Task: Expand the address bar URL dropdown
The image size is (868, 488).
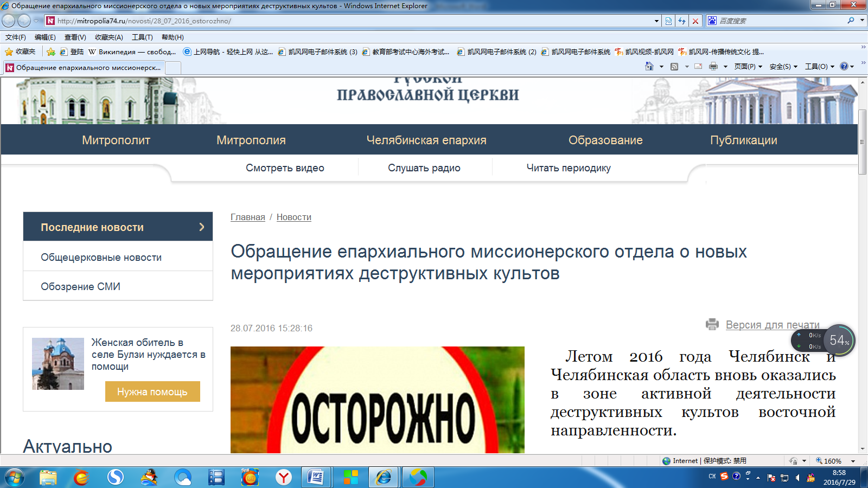Action: [x=656, y=21]
